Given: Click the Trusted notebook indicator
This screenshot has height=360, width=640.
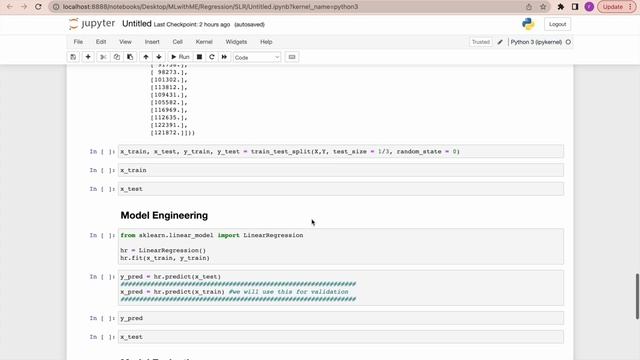Looking at the screenshot, I should 481,42.
